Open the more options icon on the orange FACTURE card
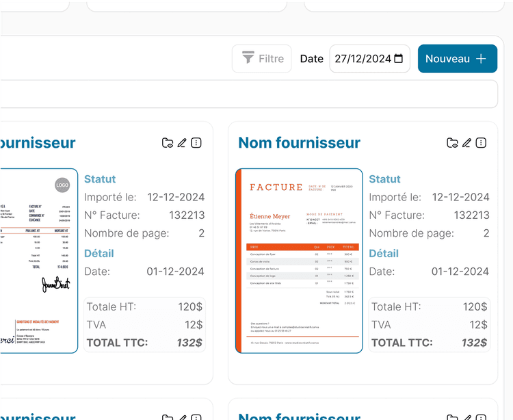Viewport: 513px width, 420px height. [481, 143]
